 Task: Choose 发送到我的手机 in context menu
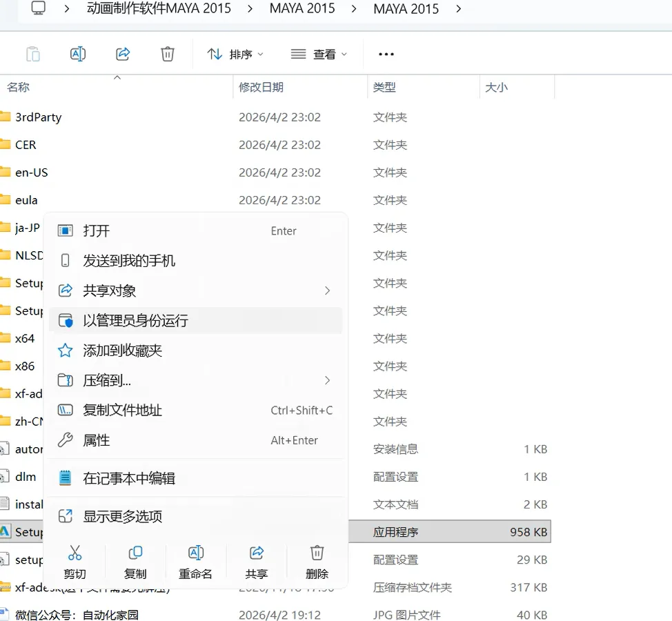(196, 261)
